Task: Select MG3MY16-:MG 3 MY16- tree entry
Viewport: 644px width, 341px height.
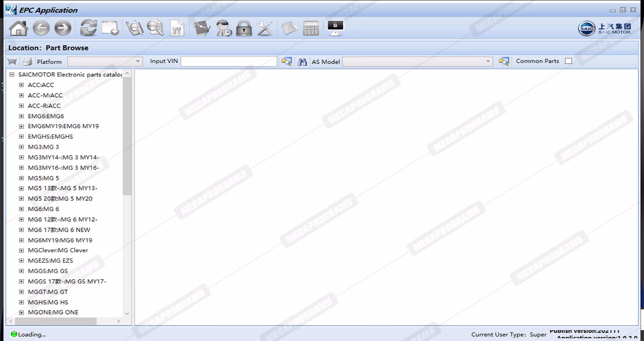Action: pos(63,167)
